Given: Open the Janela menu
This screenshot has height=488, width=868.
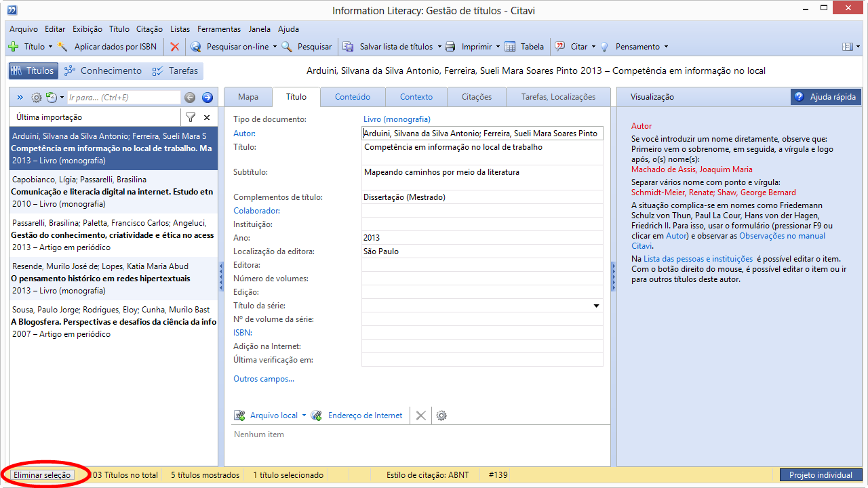Looking at the screenshot, I should (x=259, y=29).
